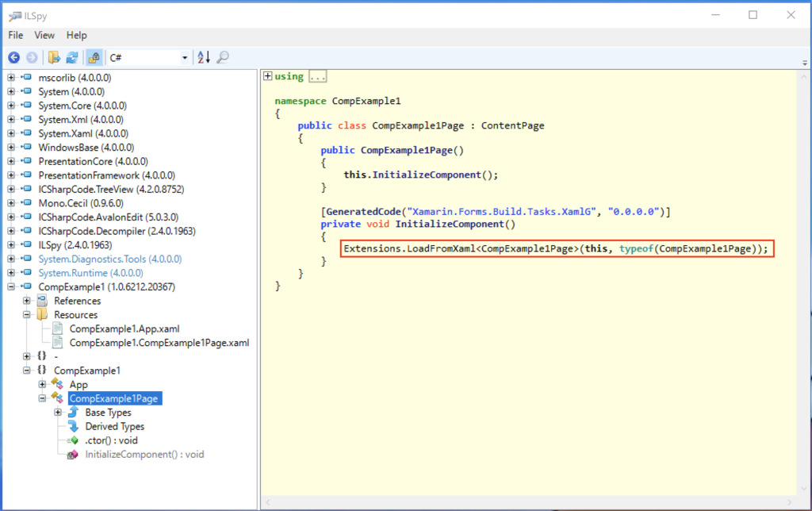Image resolution: width=812 pixels, height=511 pixels.
Task: Click the ILSpy title bar app icon
Action: point(14,16)
